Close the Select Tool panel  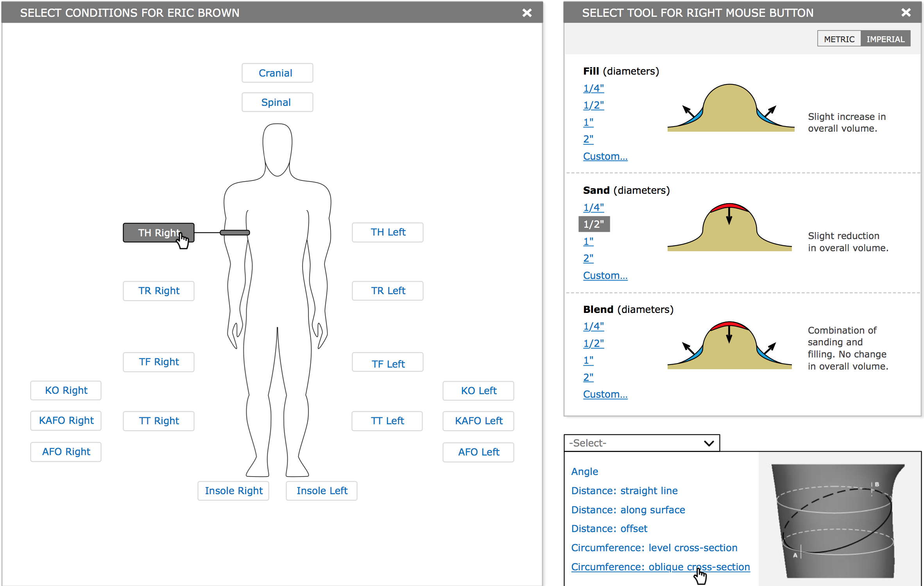tap(906, 13)
